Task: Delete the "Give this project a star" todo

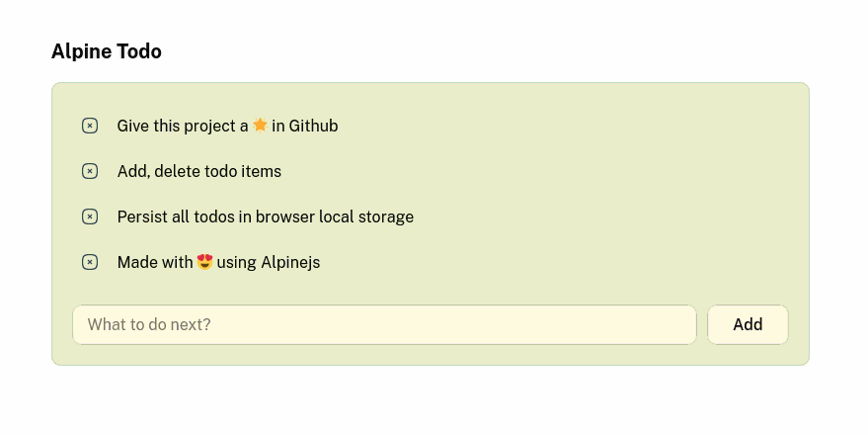Action: [90, 126]
